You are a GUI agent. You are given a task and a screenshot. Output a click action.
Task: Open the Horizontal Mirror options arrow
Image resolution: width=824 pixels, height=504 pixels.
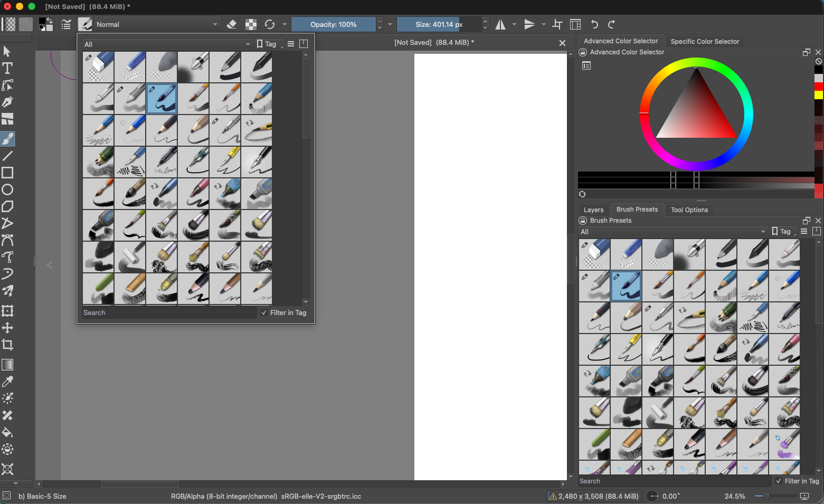tap(514, 24)
